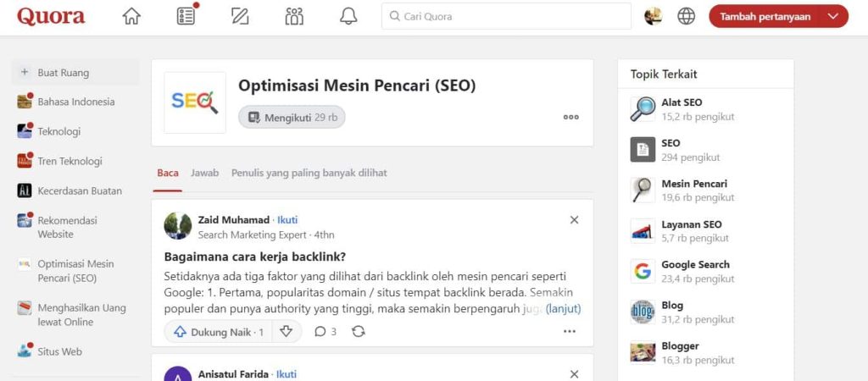Open the Following feed list icon

click(186, 16)
